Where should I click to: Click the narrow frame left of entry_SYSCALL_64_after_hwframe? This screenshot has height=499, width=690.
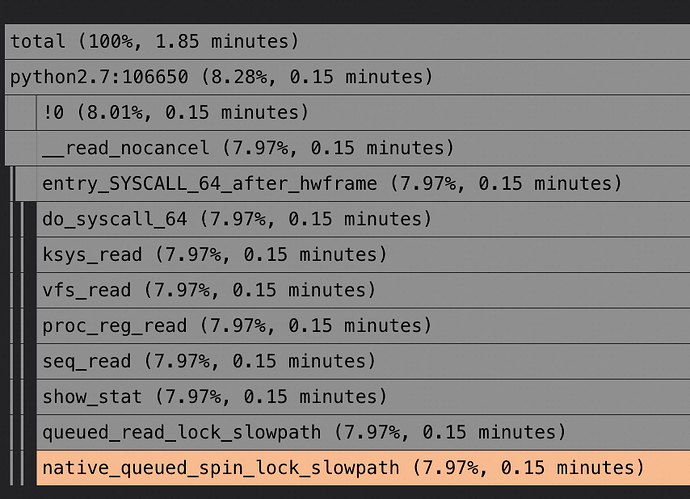[25, 184]
